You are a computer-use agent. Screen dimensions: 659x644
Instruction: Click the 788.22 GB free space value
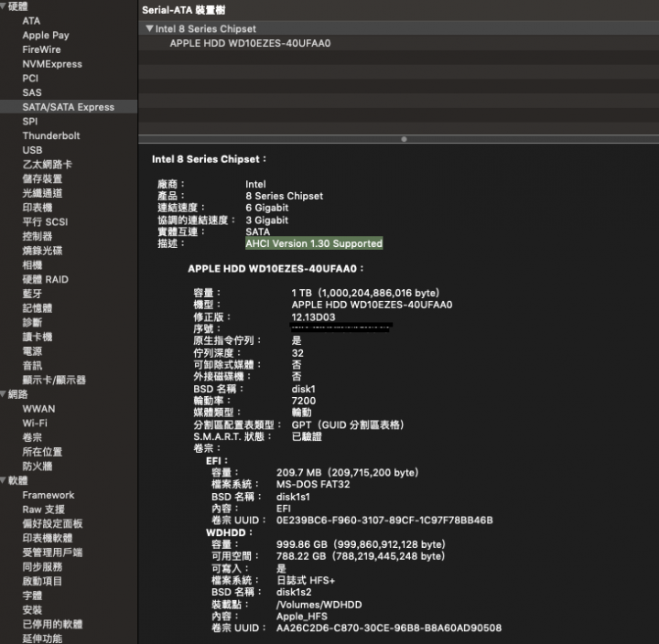click(361, 556)
